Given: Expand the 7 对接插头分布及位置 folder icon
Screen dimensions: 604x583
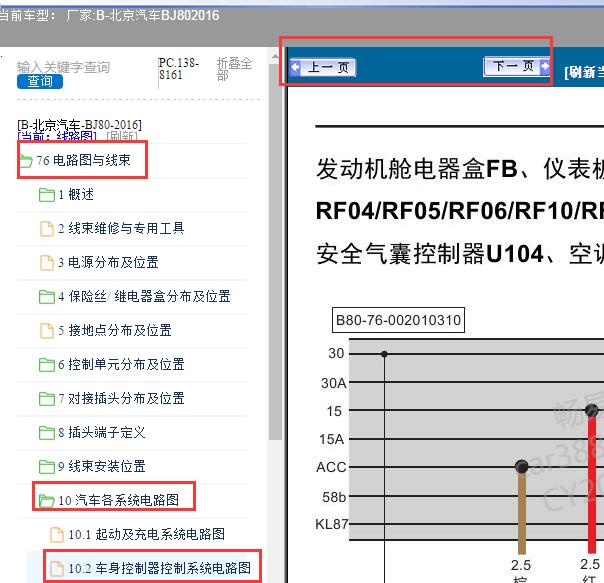Looking at the screenshot, I should [47, 398].
